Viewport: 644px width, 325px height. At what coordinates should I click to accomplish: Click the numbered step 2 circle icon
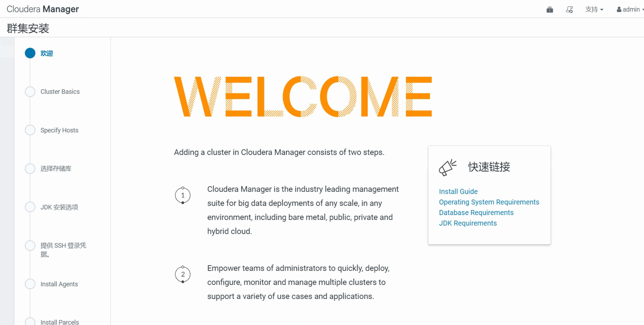(x=183, y=274)
